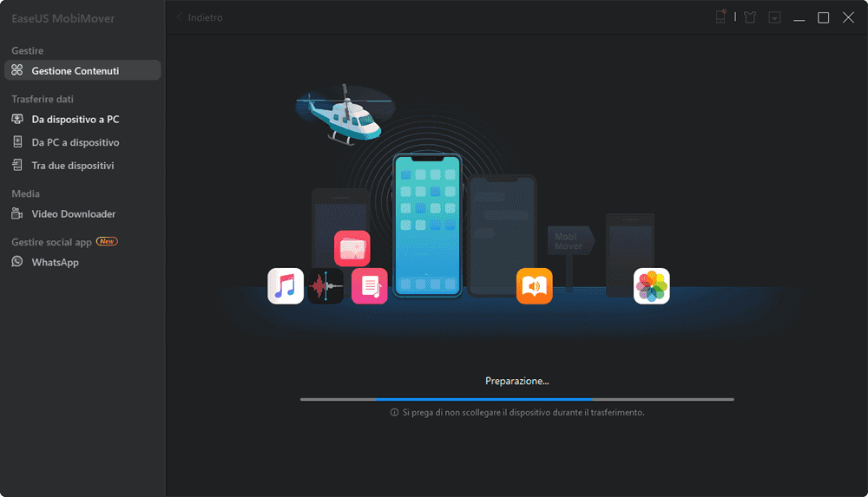868x497 pixels.
Task: Click the Music app icon
Action: [286, 286]
